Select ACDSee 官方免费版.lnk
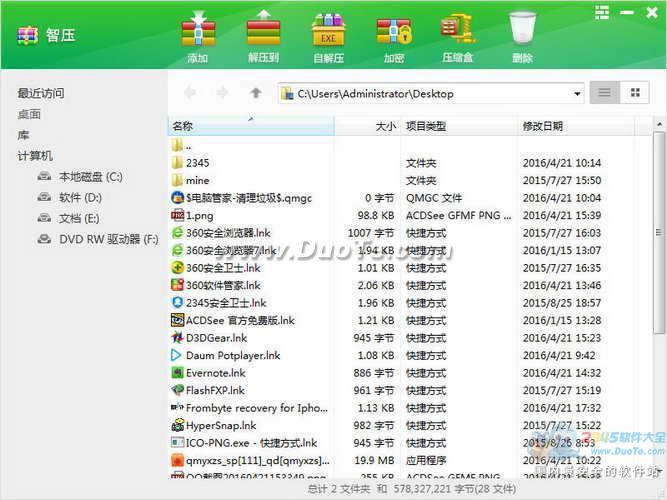The width and height of the screenshot is (667, 500). [x=233, y=320]
